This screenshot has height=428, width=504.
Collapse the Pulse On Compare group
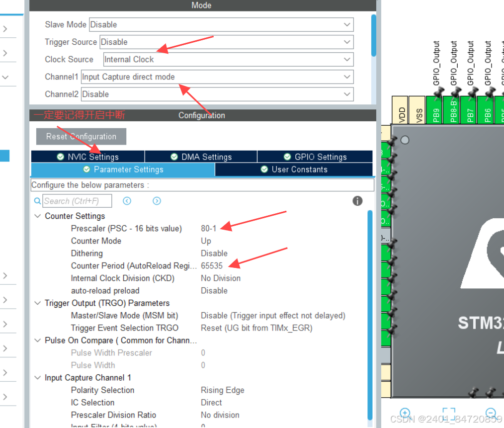[38, 341]
